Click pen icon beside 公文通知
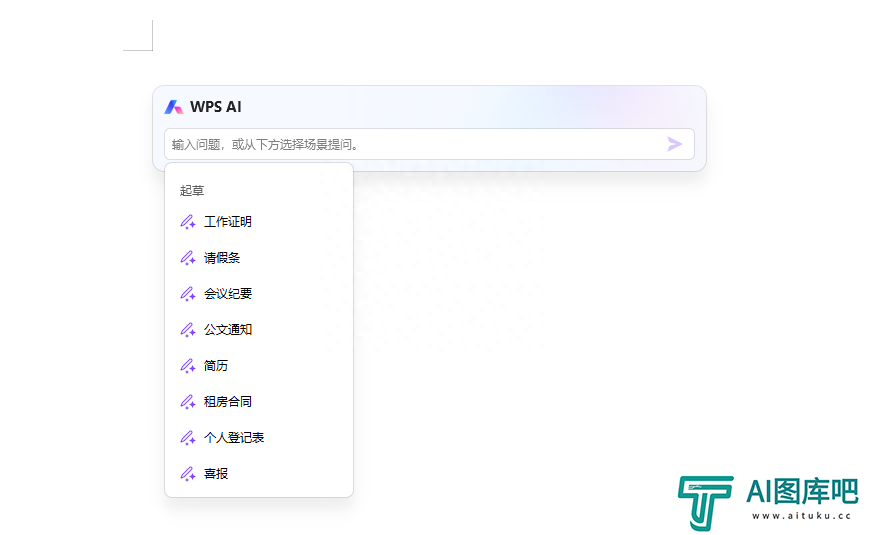This screenshot has height=535, width=871. [188, 330]
